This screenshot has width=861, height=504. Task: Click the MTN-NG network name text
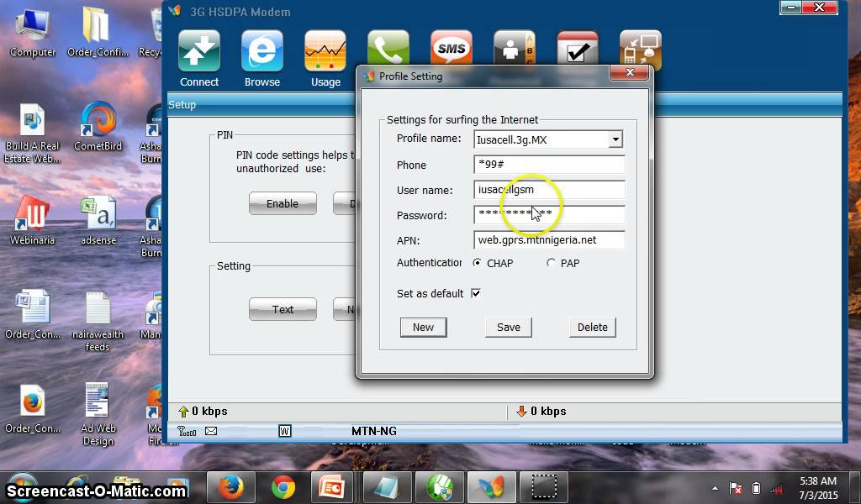point(374,431)
